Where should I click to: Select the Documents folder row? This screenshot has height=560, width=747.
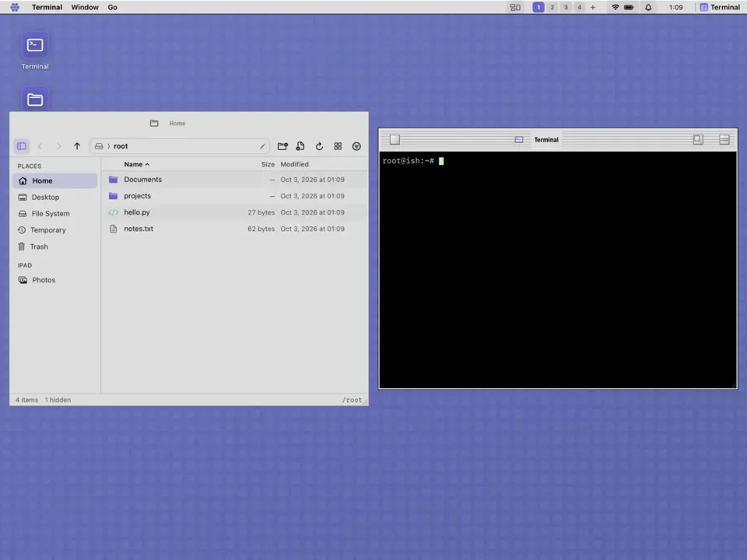tap(235, 180)
